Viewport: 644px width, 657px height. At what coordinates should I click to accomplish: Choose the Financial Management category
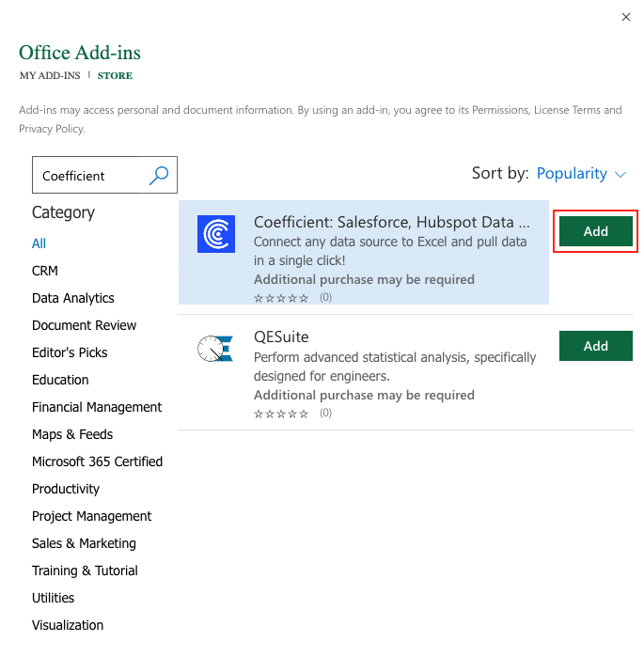pyautogui.click(x=97, y=407)
